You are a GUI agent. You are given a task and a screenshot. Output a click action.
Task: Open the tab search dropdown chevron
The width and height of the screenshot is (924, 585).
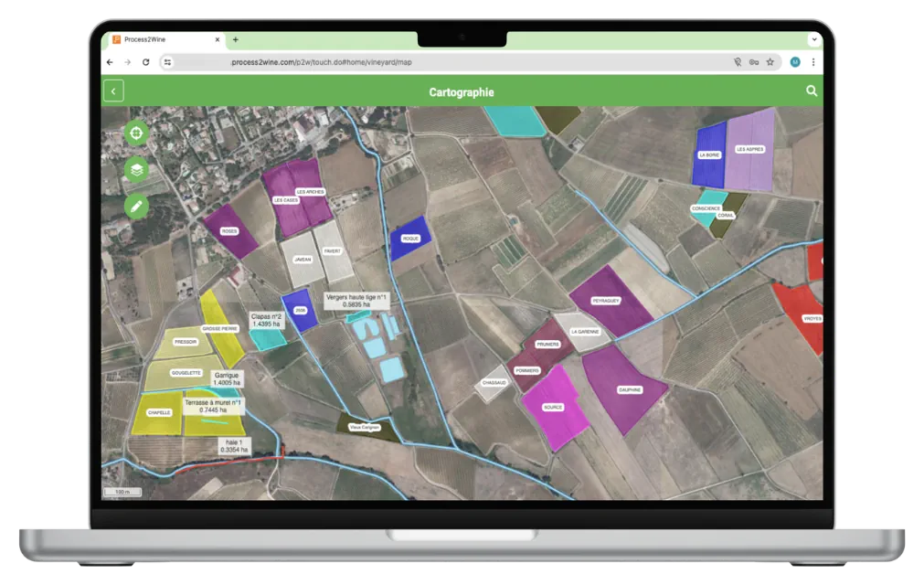pyautogui.click(x=812, y=40)
